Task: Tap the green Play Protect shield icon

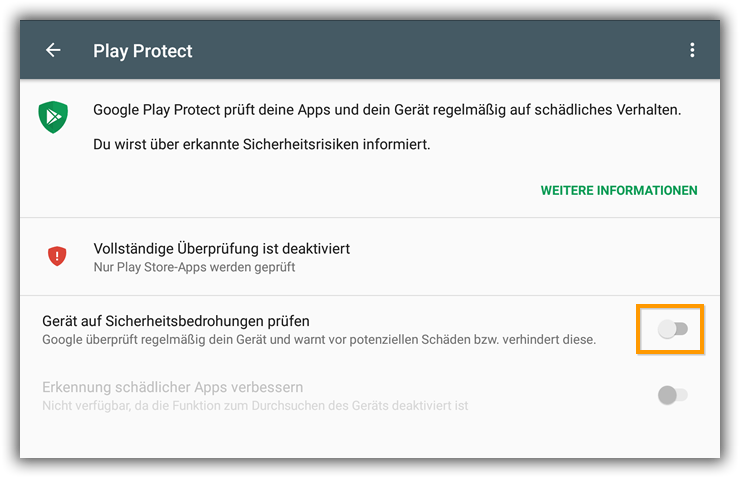Action: tap(53, 117)
